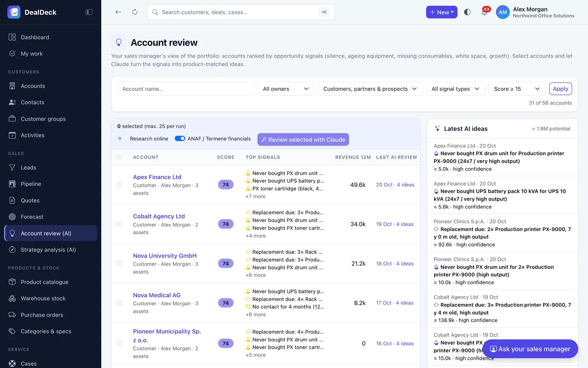The width and height of the screenshot is (588, 368).
Task: Go to Accounts section
Action: 51,86
